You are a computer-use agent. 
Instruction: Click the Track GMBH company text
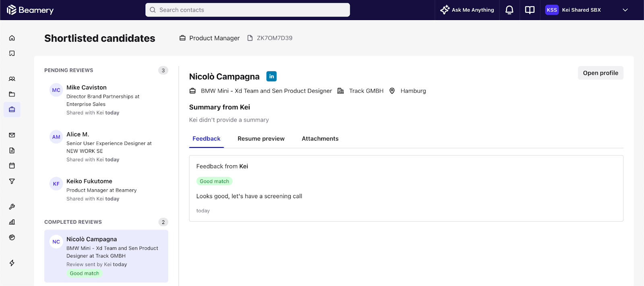pos(366,91)
